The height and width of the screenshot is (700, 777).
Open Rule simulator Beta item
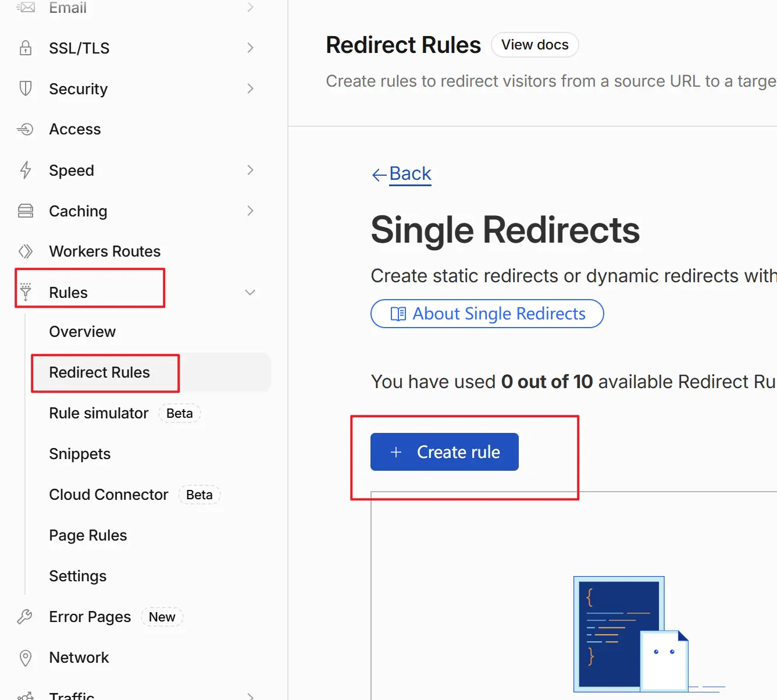click(x=124, y=413)
